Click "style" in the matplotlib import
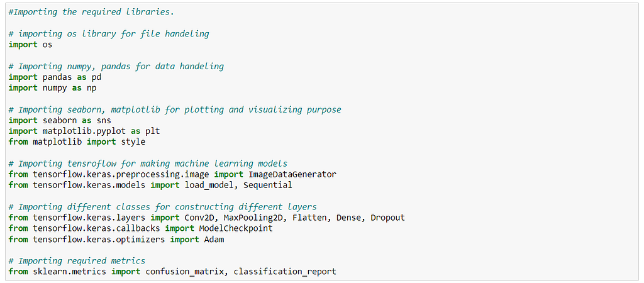 click(x=133, y=142)
